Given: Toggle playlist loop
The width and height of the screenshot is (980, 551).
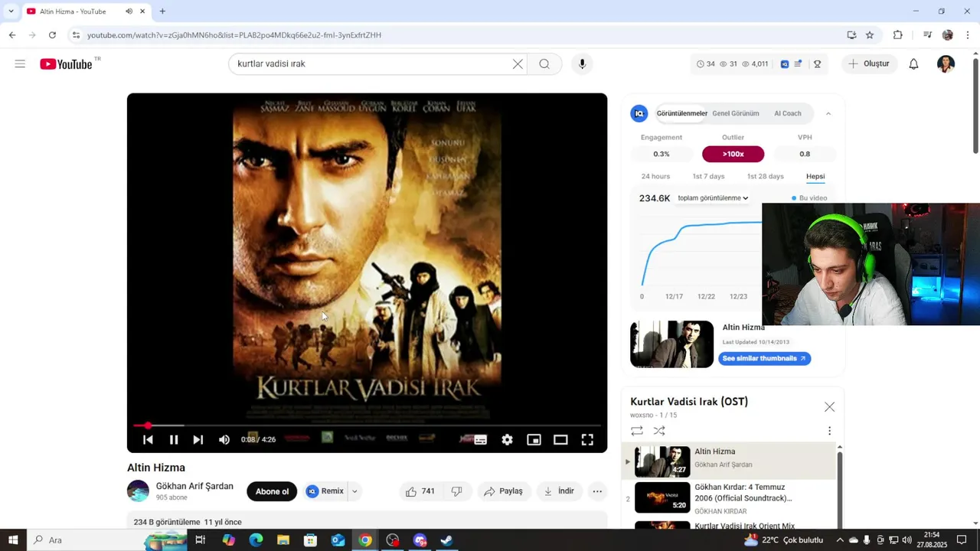Looking at the screenshot, I should [x=637, y=431].
